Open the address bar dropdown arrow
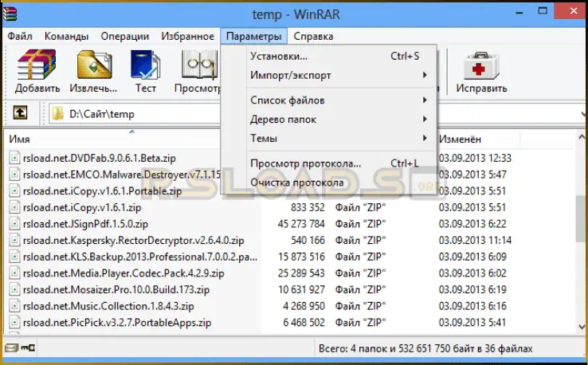The image size is (588, 365). coord(583,114)
